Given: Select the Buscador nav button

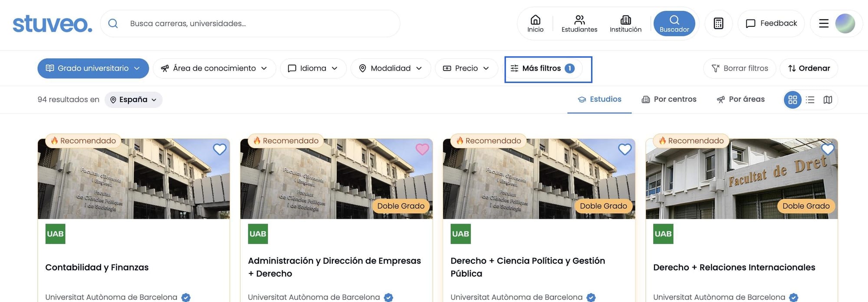Looking at the screenshot, I should [674, 23].
